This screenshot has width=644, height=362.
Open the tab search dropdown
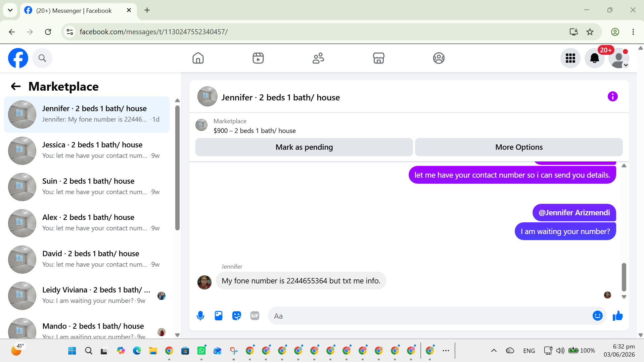[10, 10]
